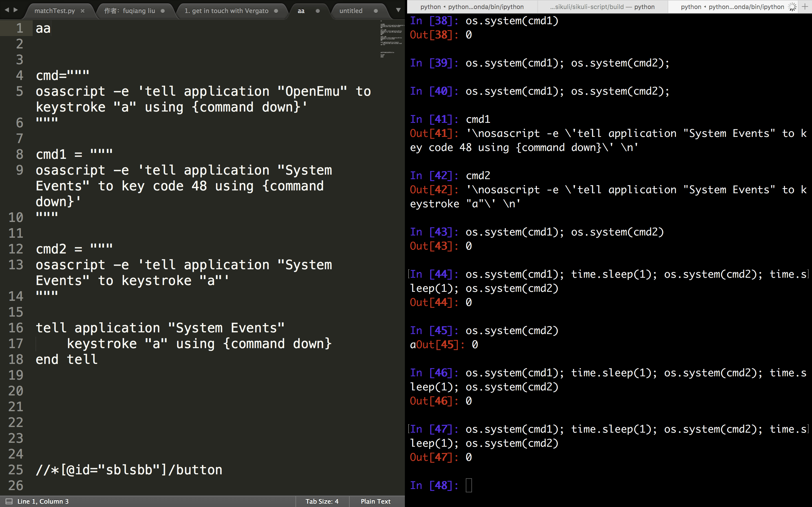The image size is (812, 507).
Task: Click at the In [48] prompt cursor
Action: 469,485
